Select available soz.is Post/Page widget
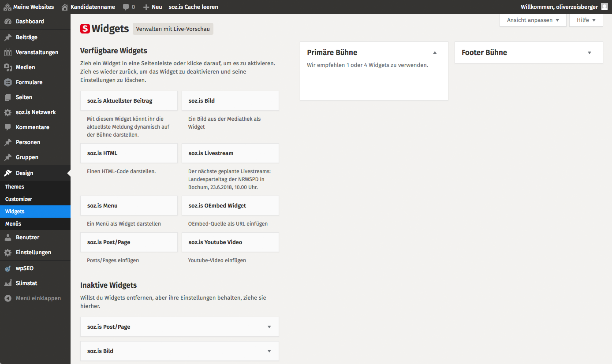The height and width of the screenshot is (364, 612). pos(129,242)
